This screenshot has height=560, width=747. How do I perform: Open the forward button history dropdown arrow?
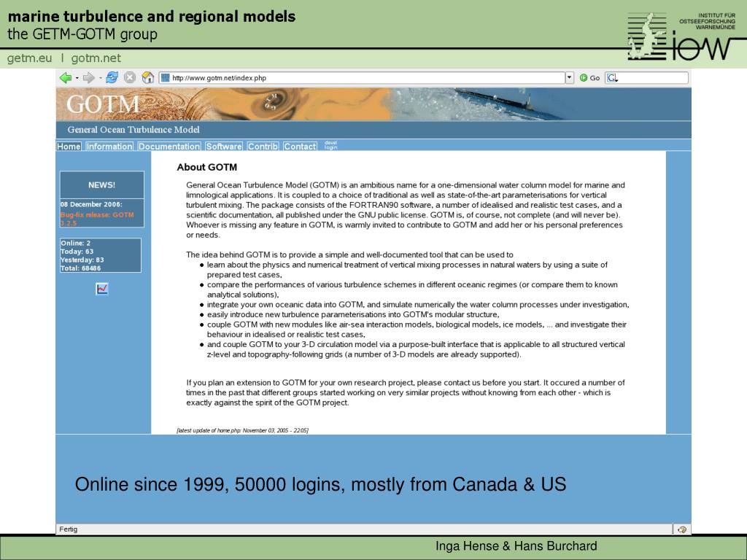click(100, 78)
